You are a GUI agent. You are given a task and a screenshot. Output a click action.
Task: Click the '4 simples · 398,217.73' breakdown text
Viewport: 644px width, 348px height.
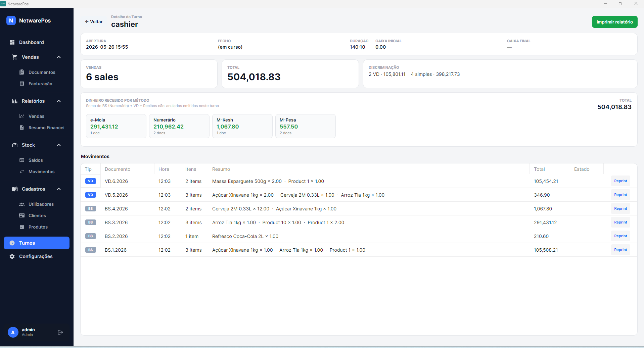pyautogui.click(x=435, y=74)
